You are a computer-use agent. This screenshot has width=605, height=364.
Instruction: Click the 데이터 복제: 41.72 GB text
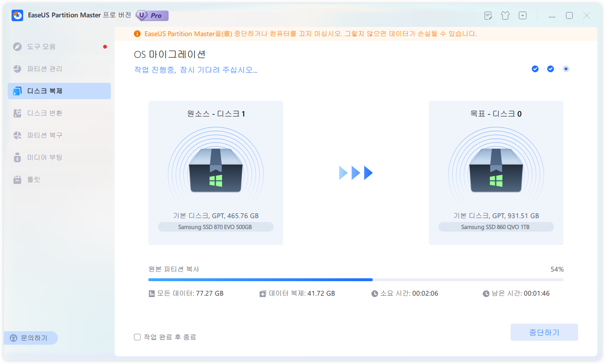(302, 293)
